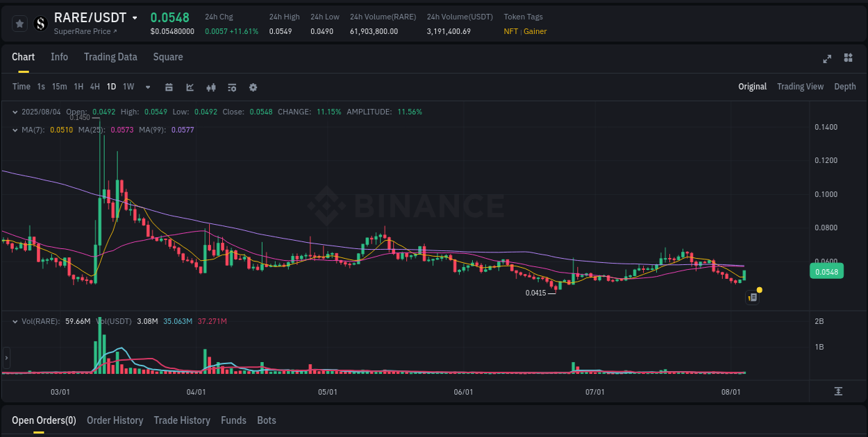Open the Order History tab
This screenshot has width=868, height=437.
[115, 420]
